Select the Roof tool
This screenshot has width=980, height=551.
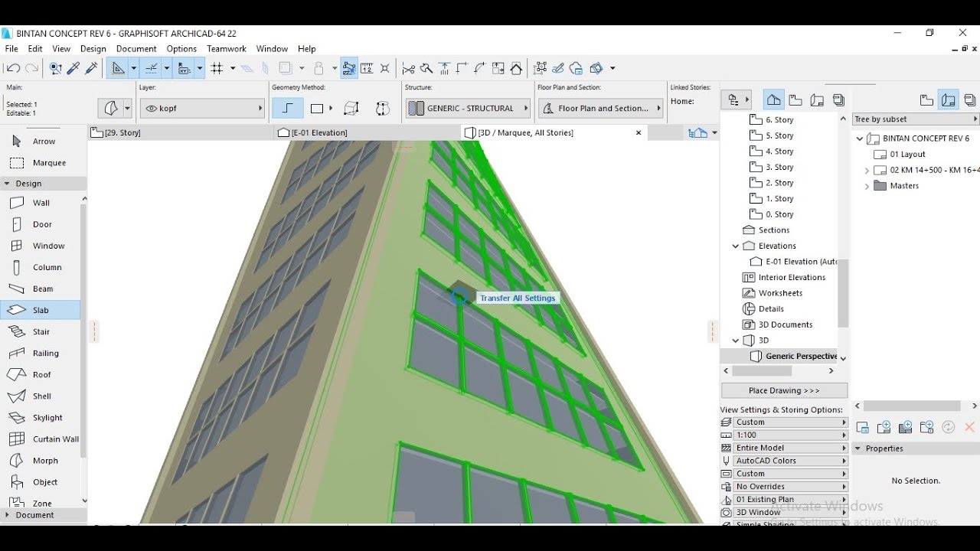pyautogui.click(x=41, y=374)
